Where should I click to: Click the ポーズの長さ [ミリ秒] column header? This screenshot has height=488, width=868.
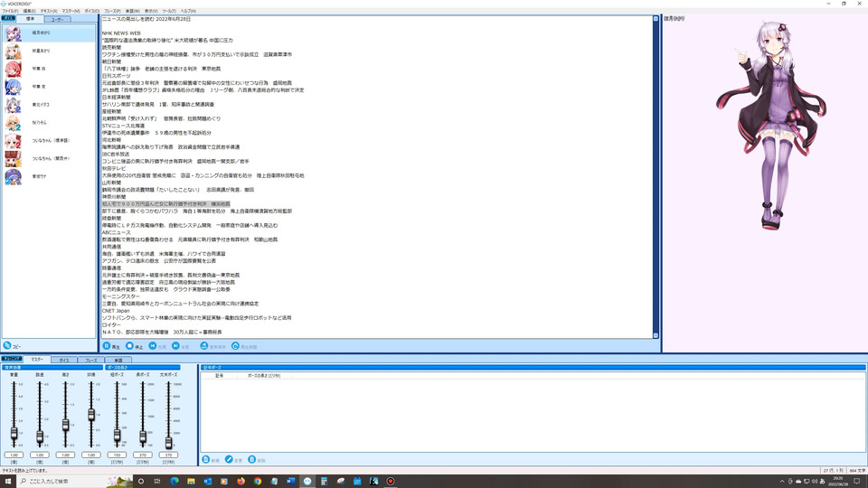pos(263,376)
